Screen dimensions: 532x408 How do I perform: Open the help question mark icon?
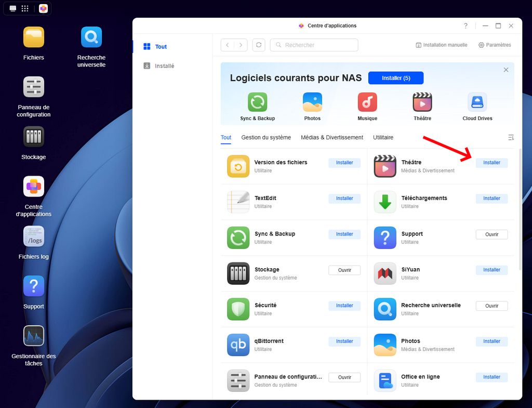click(465, 26)
